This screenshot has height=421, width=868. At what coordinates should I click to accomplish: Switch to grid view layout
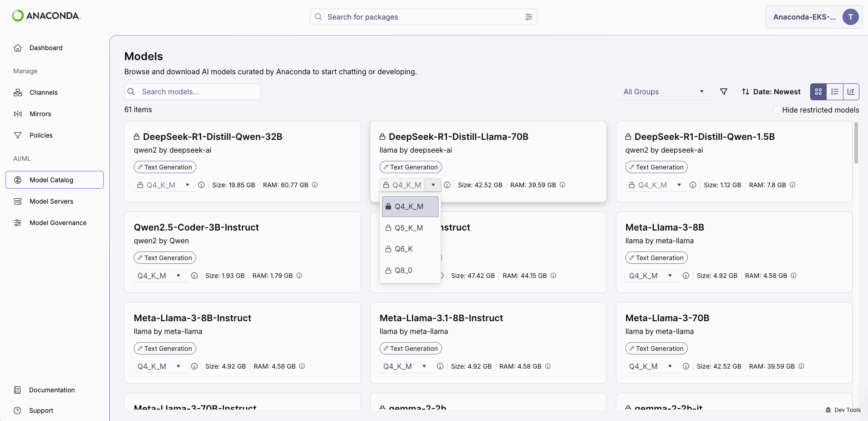[x=818, y=92]
